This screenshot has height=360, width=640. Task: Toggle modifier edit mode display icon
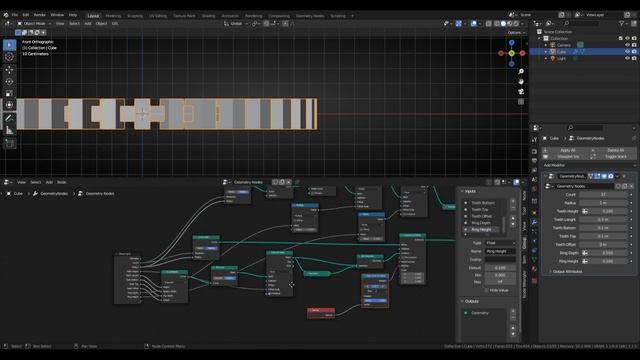click(x=597, y=176)
